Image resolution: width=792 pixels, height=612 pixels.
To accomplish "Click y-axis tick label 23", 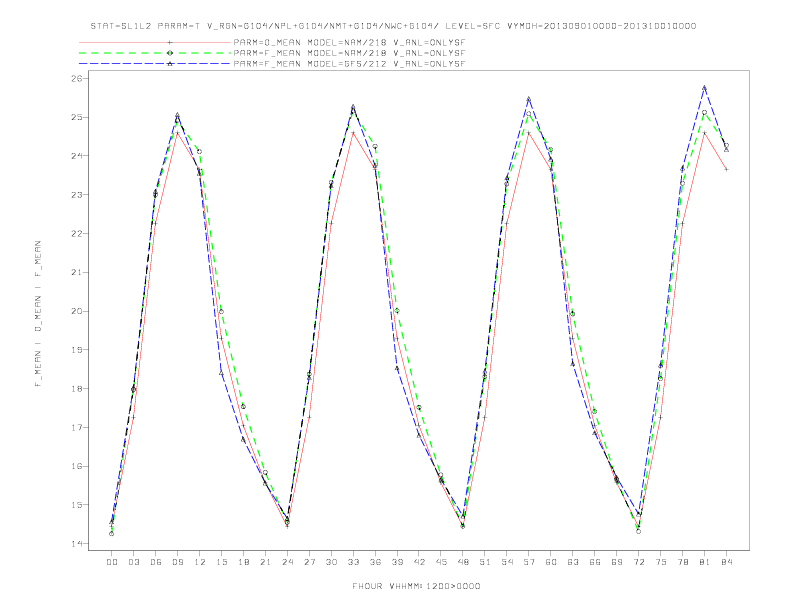I will (x=77, y=194).
